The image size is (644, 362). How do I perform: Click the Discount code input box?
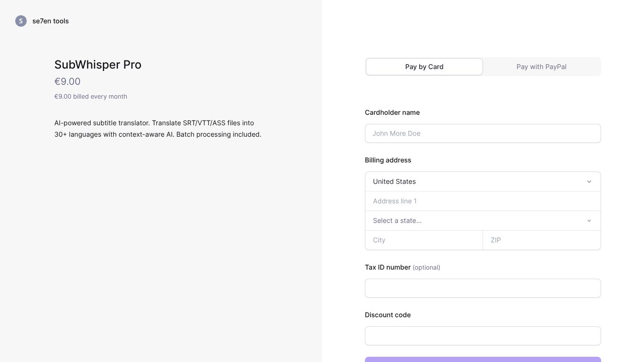[483, 336]
